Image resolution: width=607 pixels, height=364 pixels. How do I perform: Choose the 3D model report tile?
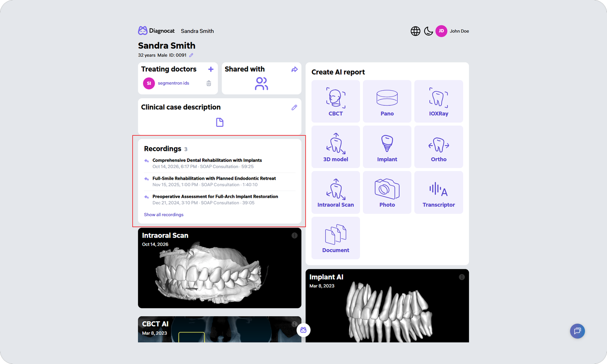tap(335, 147)
